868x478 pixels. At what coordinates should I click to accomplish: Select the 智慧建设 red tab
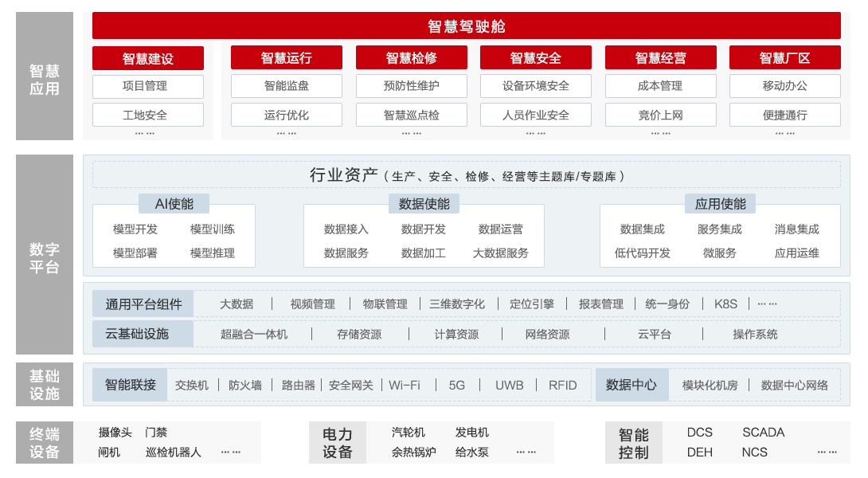click(148, 58)
